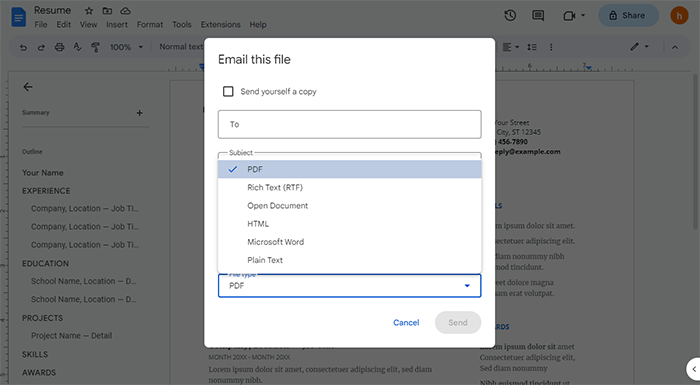Open the View menu
The image size is (700, 385).
pos(88,25)
